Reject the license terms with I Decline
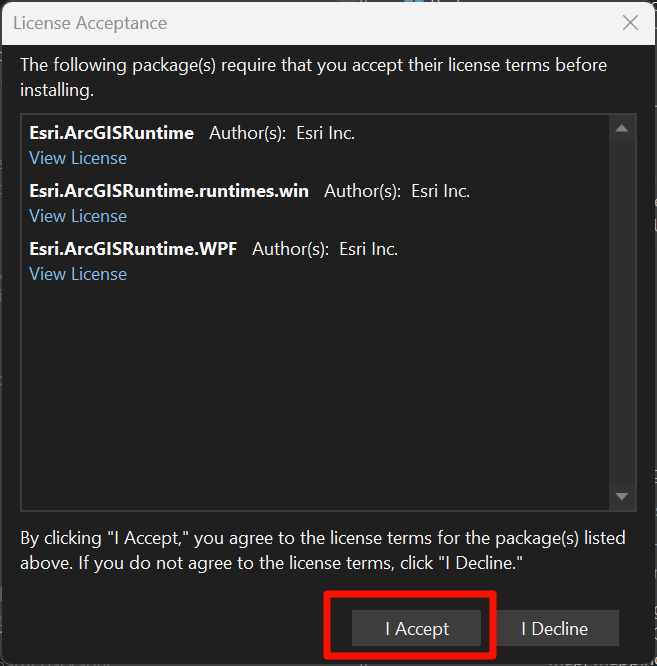 [555, 629]
